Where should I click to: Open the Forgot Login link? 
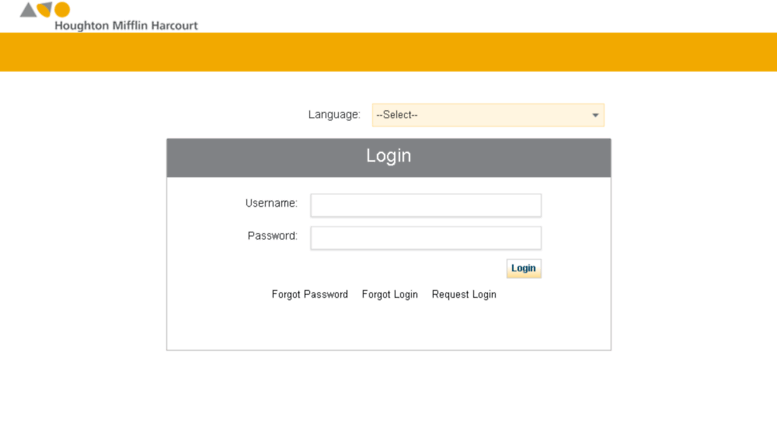pyautogui.click(x=389, y=294)
